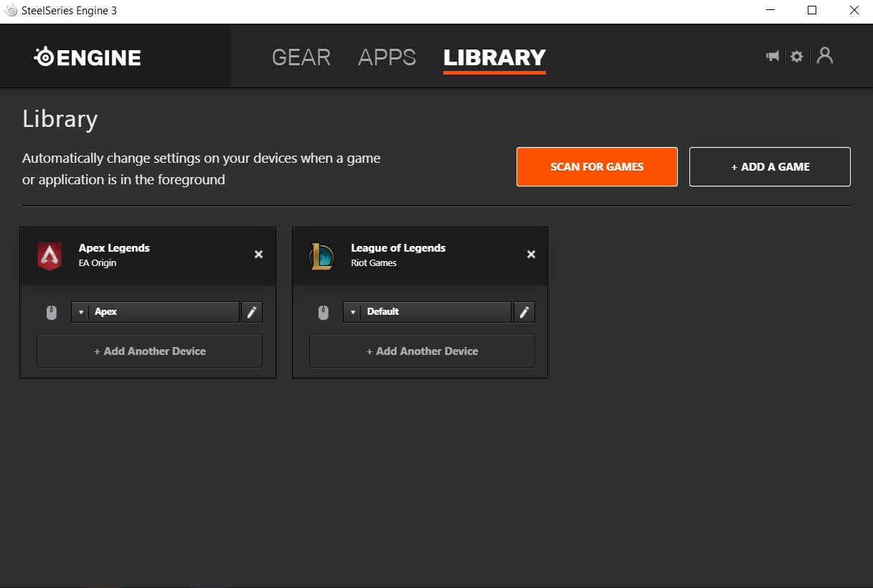
Task: Switch to the GEAR tab
Action: 301,57
